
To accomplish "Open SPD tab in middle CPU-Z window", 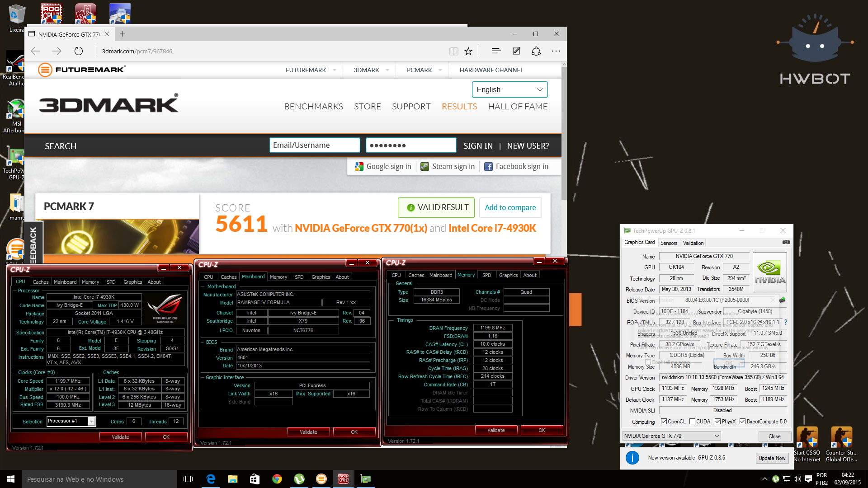I will 299,277.
